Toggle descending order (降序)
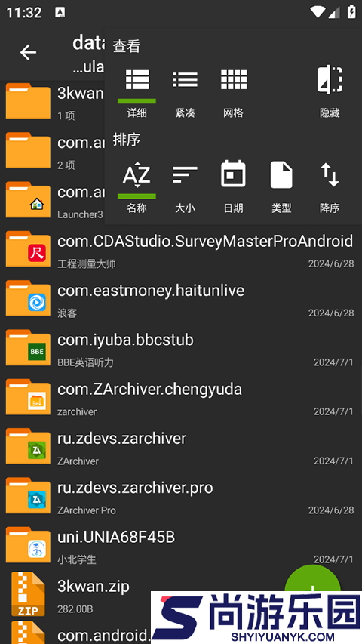The width and height of the screenshot is (362, 644). [330, 187]
